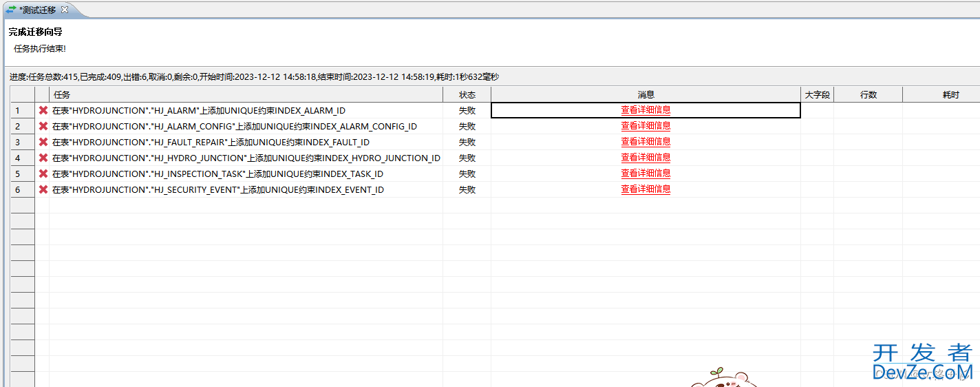Viewport: 980px width, 387px height.
Task: Select task text for HJ_ALARM_CONFIG constraint
Action: [235, 126]
